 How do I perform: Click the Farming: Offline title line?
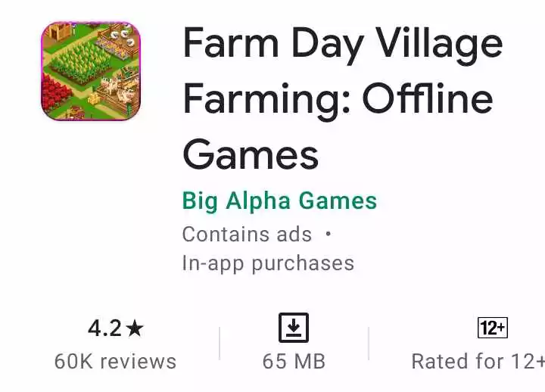click(338, 100)
